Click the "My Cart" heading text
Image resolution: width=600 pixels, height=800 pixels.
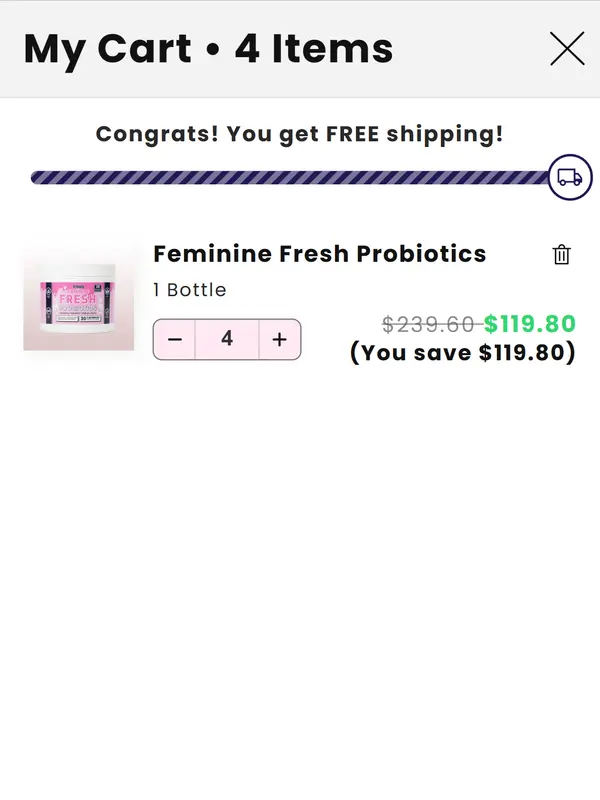107,48
